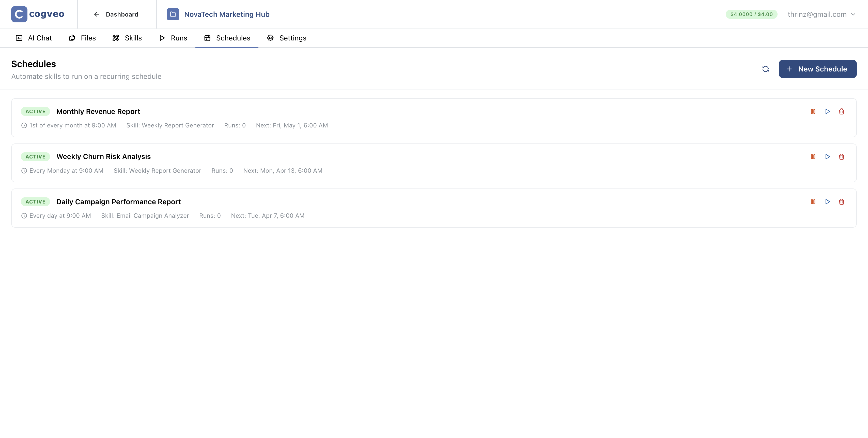The height and width of the screenshot is (438, 868).
Task: Refresh the schedules list
Action: pyautogui.click(x=765, y=69)
